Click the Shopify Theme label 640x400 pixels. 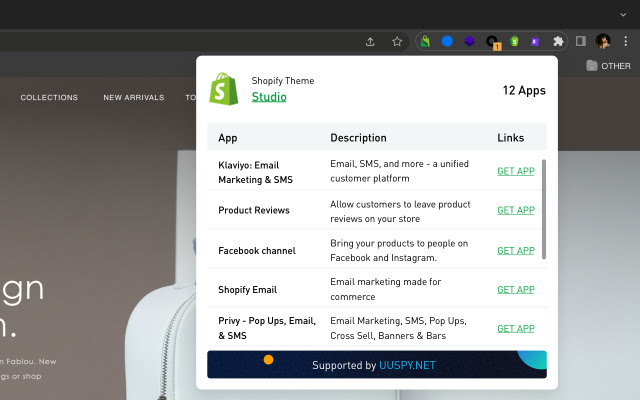tap(283, 80)
